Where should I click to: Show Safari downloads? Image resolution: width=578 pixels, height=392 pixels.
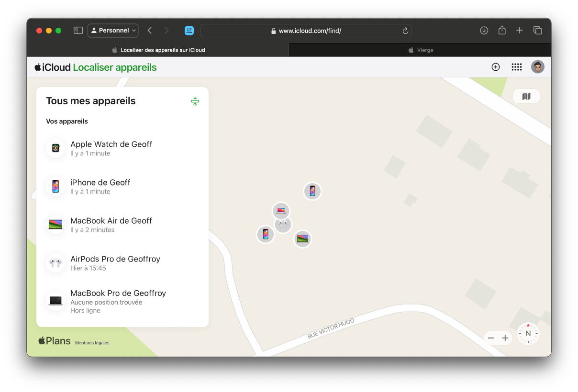(484, 31)
